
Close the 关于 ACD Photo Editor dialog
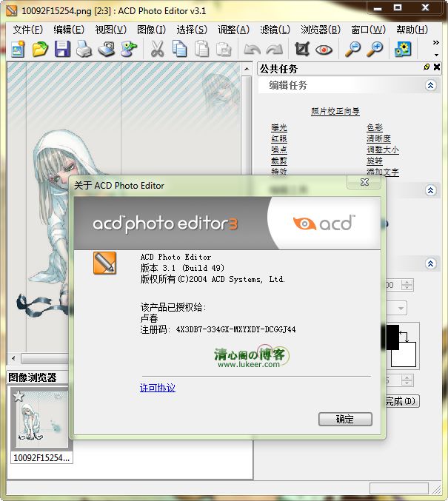(x=364, y=182)
